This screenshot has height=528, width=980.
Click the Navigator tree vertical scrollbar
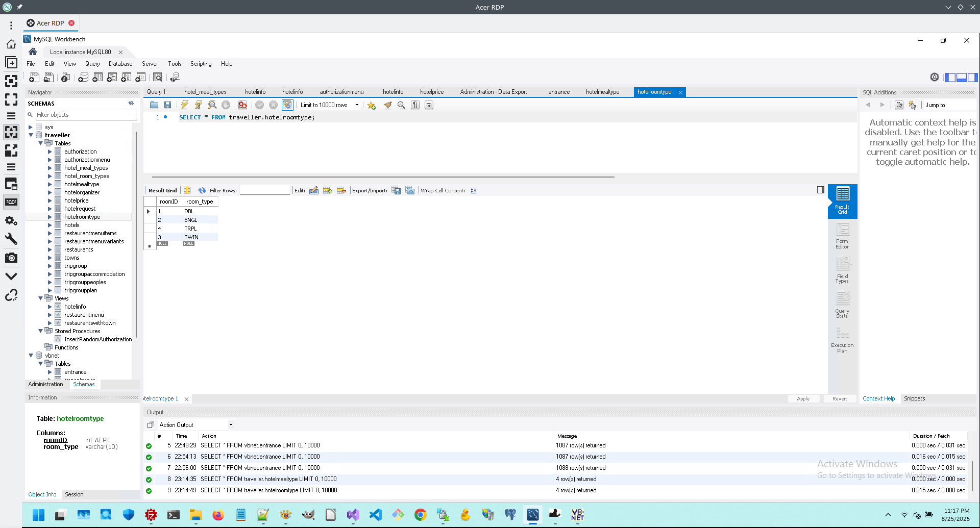136,235
